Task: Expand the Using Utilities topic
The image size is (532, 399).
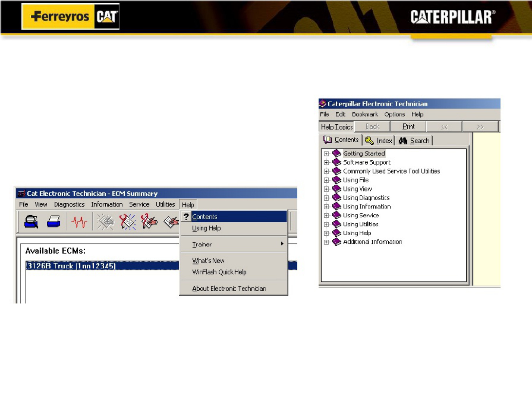Action: tap(326, 225)
